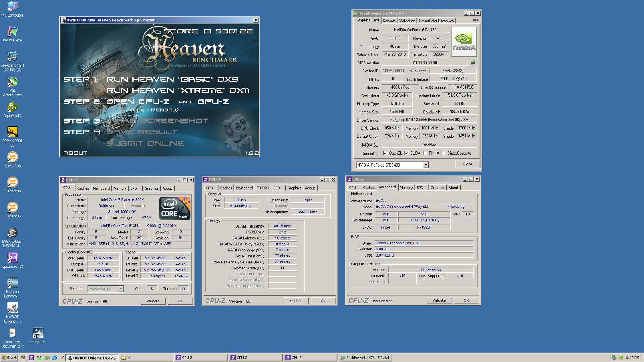Click OK in Memory CPU-Z window
Screen dimensions: 644x362
(323, 300)
